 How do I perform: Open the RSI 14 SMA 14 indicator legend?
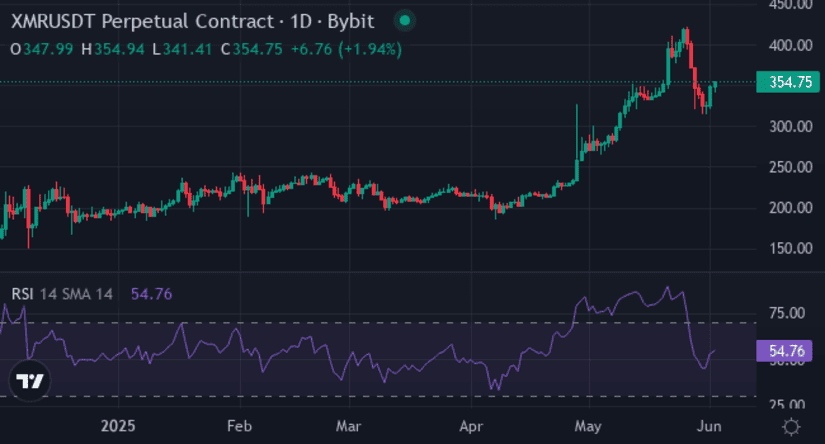(62, 294)
